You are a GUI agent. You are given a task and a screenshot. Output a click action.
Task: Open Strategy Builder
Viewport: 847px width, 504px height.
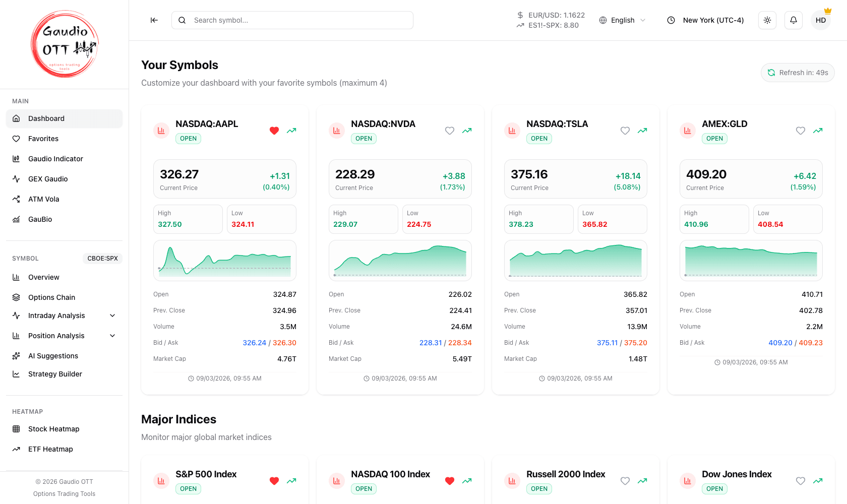(65, 374)
